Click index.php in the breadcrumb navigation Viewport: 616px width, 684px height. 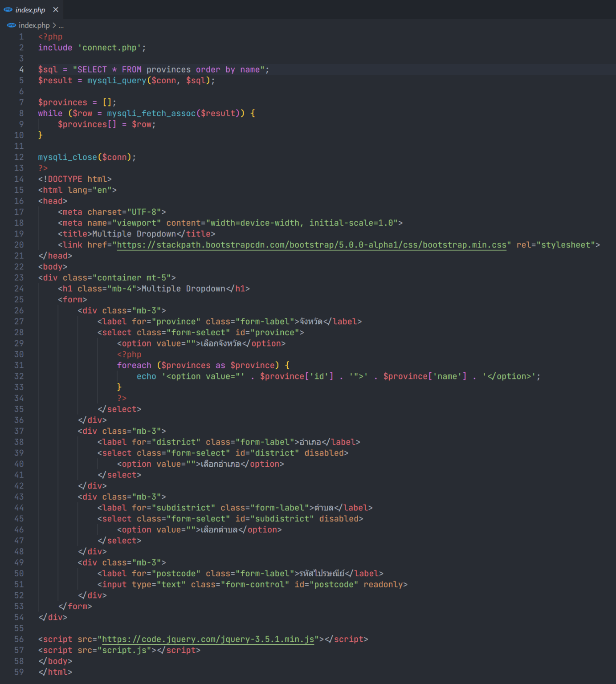click(33, 25)
